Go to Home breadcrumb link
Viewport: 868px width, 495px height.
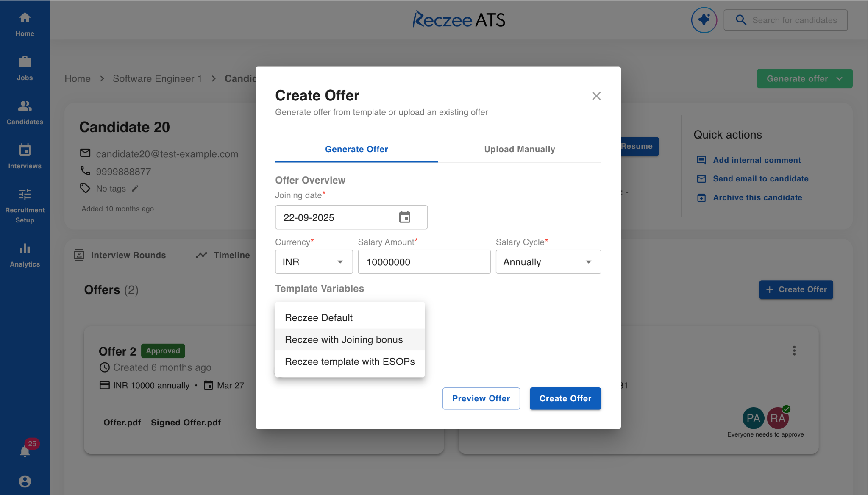(78, 78)
